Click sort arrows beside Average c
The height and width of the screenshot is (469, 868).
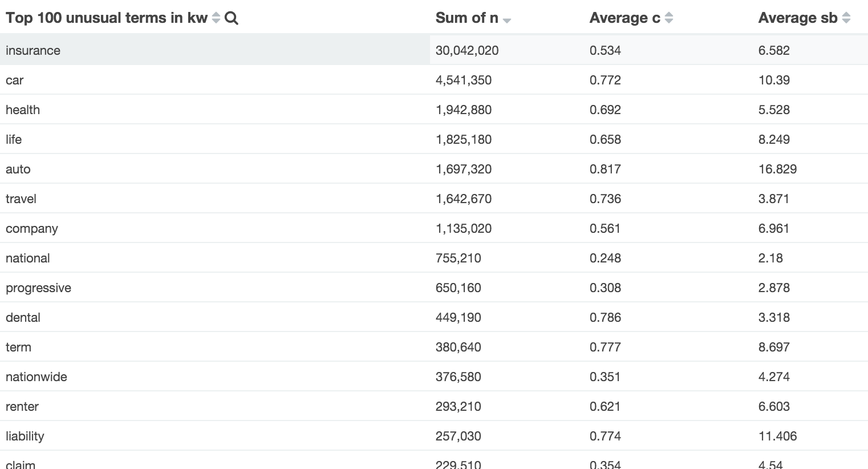pos(669,18)
